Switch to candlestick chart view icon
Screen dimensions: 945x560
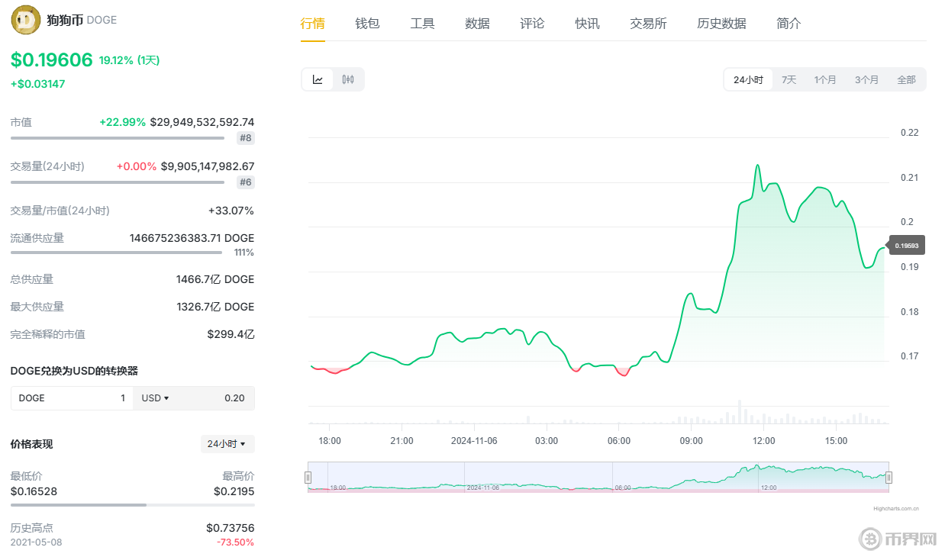pos(348,79)
